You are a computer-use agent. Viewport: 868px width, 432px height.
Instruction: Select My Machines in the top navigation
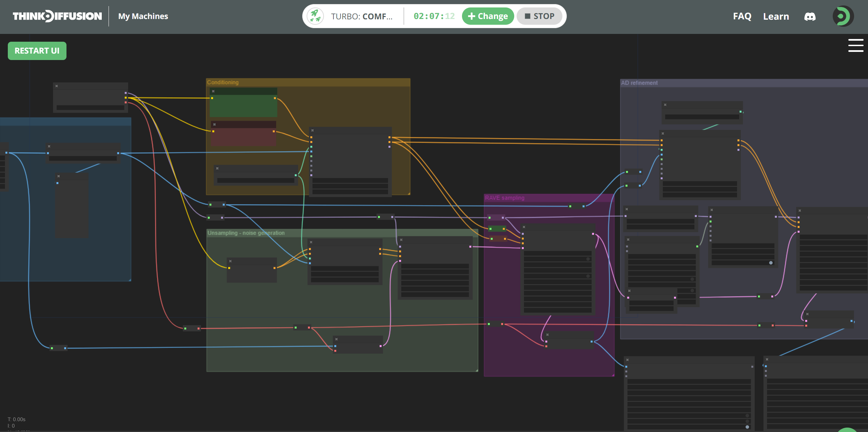click(x=142, y=16)
